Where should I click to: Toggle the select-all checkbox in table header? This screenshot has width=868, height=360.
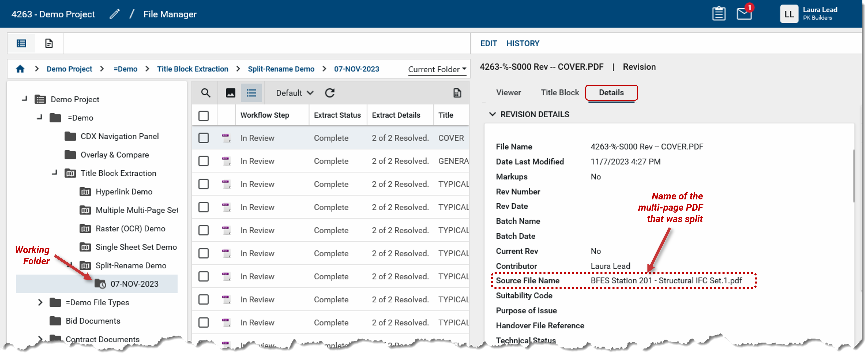coord(204,116)
